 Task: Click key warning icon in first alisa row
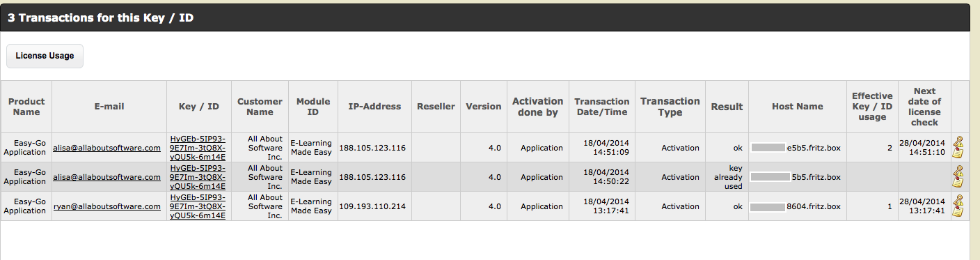point(959,143)
